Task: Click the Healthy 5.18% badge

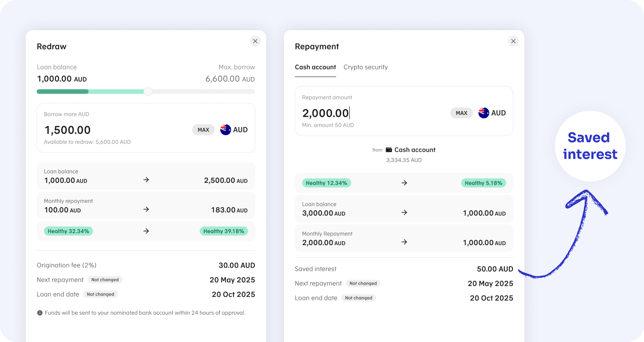Action: [x=483, y=183]
